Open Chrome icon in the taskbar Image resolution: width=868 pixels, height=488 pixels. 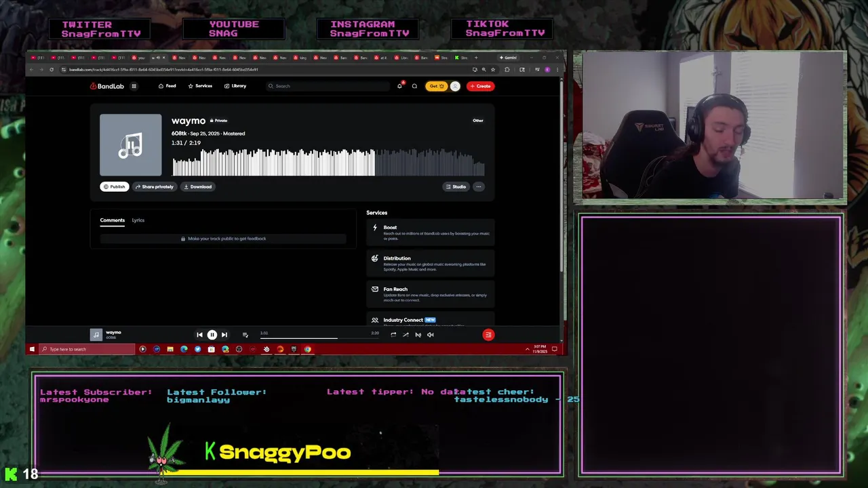(308, 349)
